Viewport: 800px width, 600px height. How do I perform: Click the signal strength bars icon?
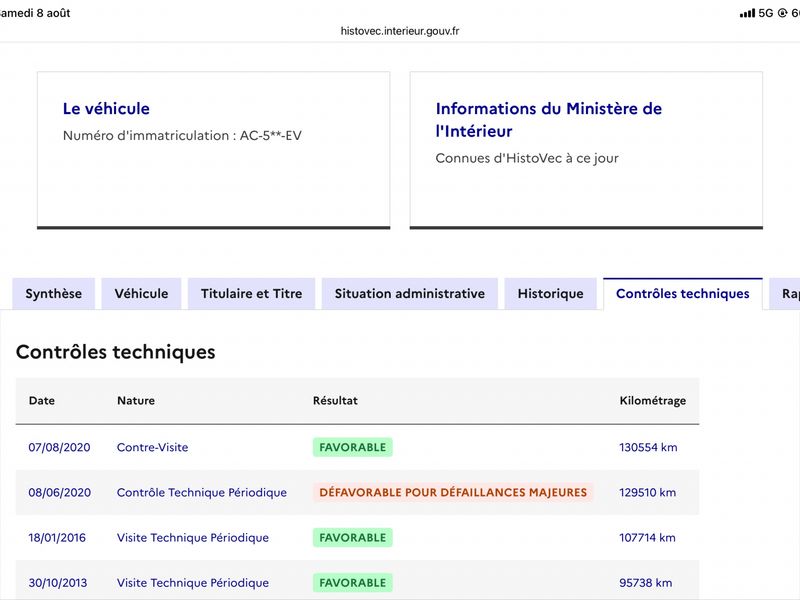[x=747, y=13]
